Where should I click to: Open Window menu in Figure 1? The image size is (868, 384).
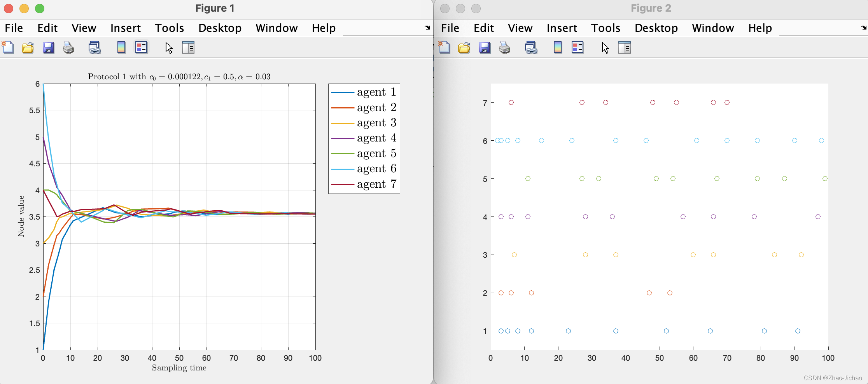(x=277, y=28)
